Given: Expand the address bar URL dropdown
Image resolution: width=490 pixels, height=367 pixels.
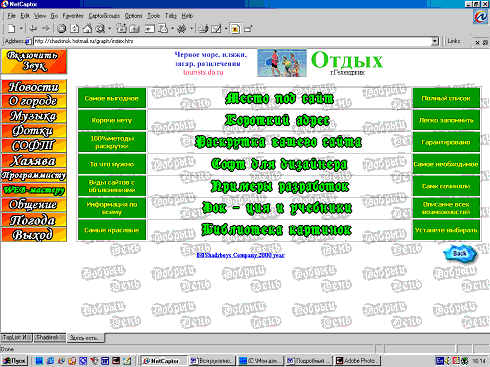Looking at the screenshot, I should coord(435,41).
